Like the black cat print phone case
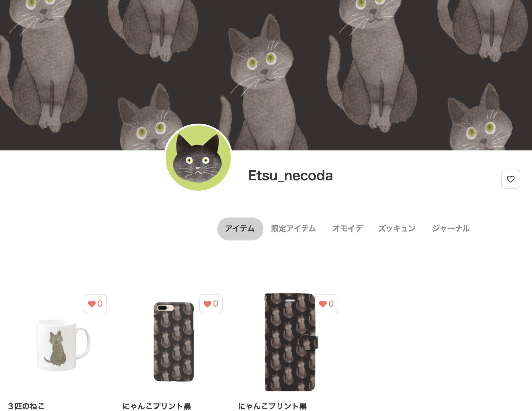Screen dimensions: 532x411 click(x=211, y=304)
